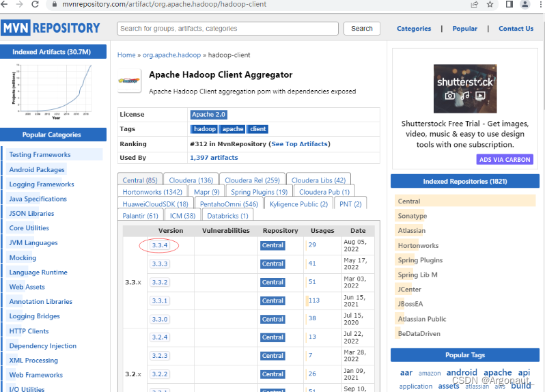Screen dimensions: 545x392
Task: Select the Kyligence Public (2) tab
Action: 298,204
